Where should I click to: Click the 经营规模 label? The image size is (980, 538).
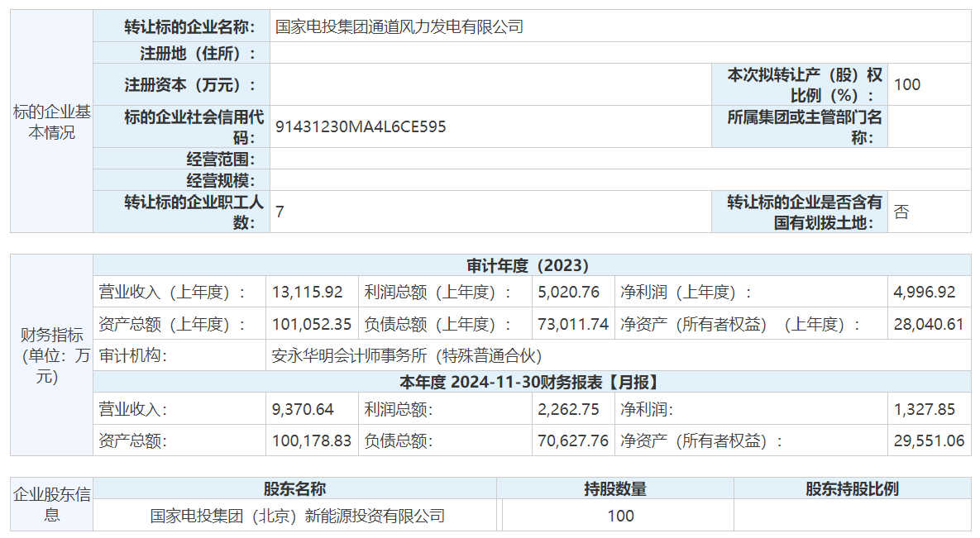point(221,181)
